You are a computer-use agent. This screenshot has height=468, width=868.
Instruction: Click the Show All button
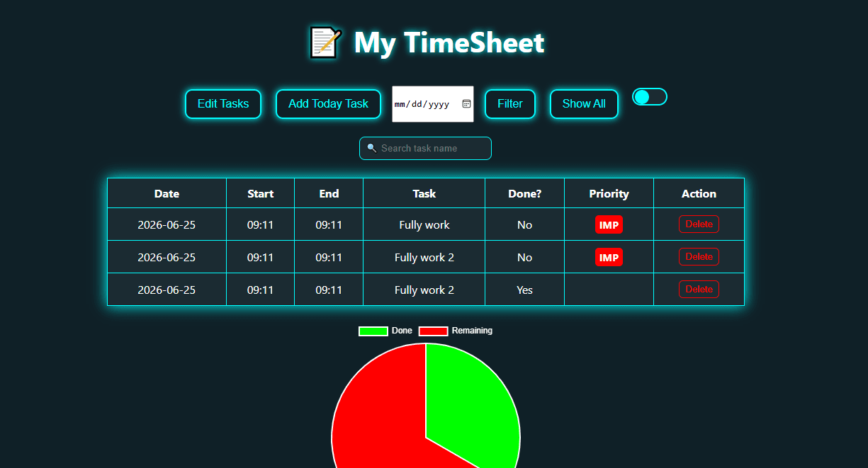(584, 104)
